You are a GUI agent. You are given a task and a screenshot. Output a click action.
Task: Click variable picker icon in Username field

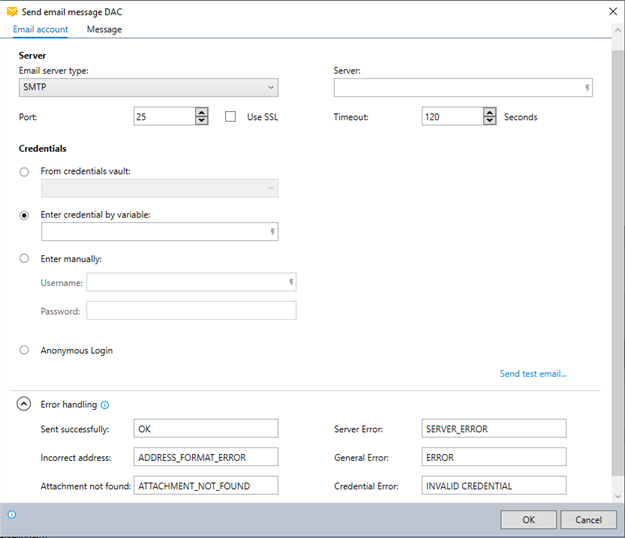click(291, 283)
